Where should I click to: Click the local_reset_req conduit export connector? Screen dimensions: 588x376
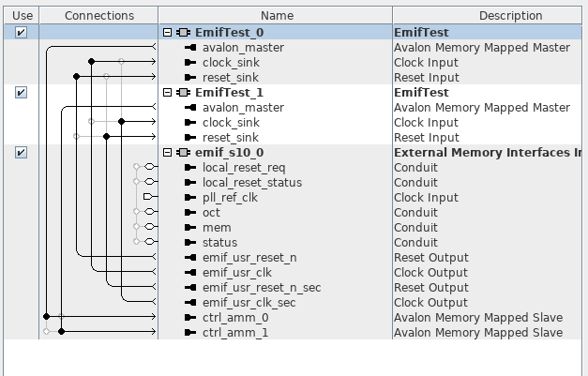click(x=149, y=168)
